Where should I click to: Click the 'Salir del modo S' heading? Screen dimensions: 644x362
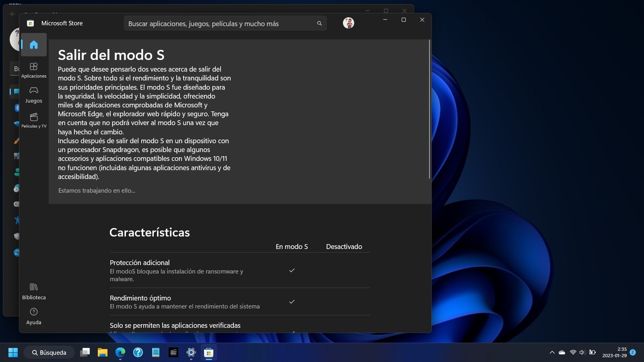[x=111, y=55]
